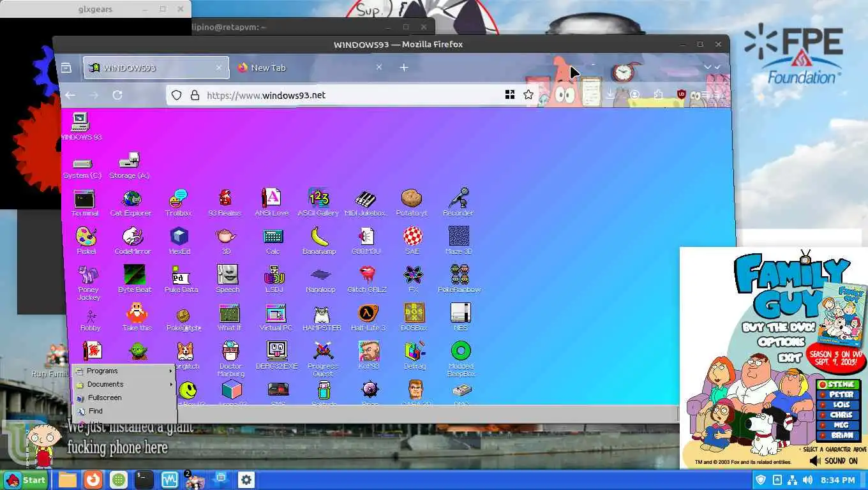
Task: Open the Maze 3D icon
Action: pos(458,241)
